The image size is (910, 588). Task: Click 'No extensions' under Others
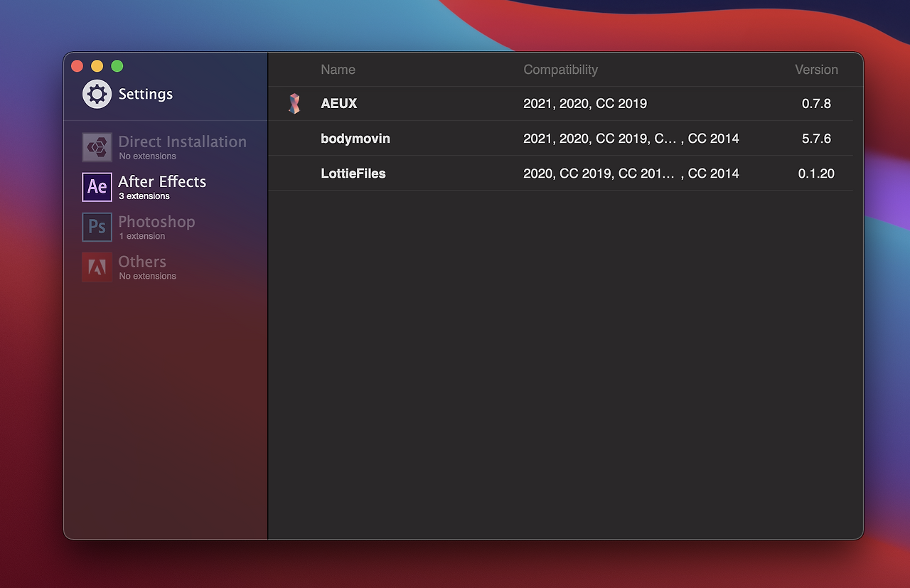click(147, 276)
